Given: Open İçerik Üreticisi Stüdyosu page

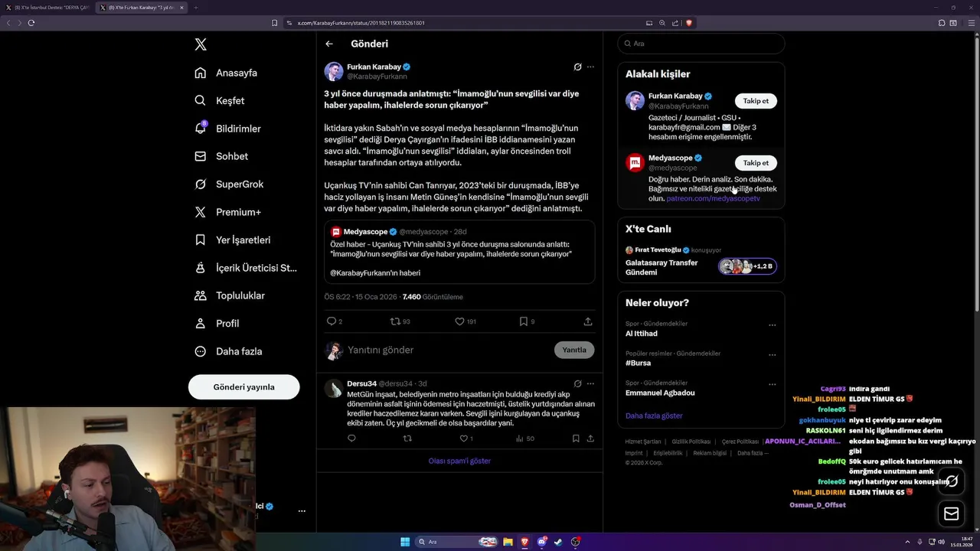Looking at the screenshot, I should pyautogui.click(x=245, y=268).
